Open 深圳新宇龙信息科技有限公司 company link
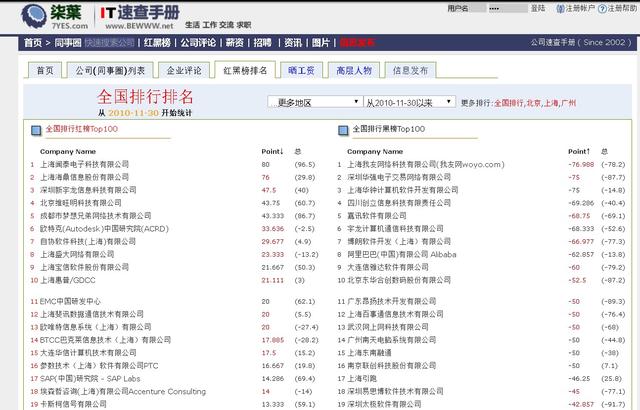Viewport: 640px width, 410px height. click(x=88, y=190)
